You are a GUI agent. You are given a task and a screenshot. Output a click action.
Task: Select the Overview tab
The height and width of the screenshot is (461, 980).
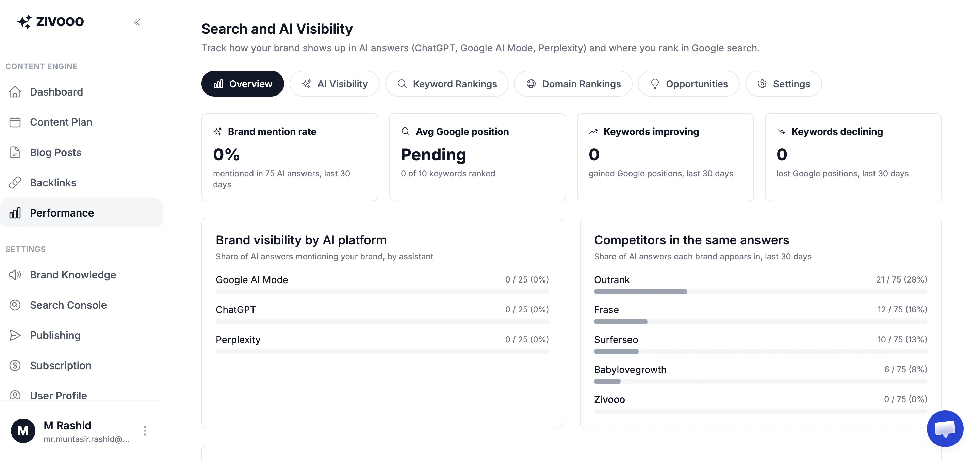(x=243, y=84)
